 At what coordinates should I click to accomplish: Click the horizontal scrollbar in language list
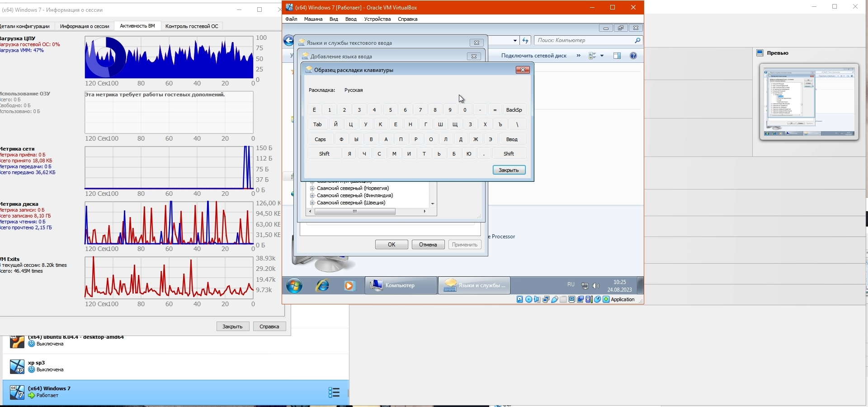pos(355,211)
